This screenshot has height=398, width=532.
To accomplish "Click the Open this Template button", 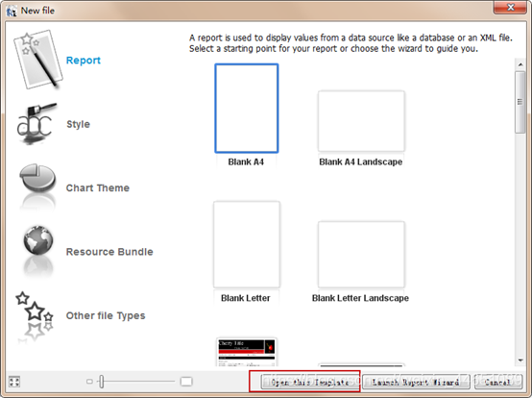I will pyautogui.click(x=310, y=382).
